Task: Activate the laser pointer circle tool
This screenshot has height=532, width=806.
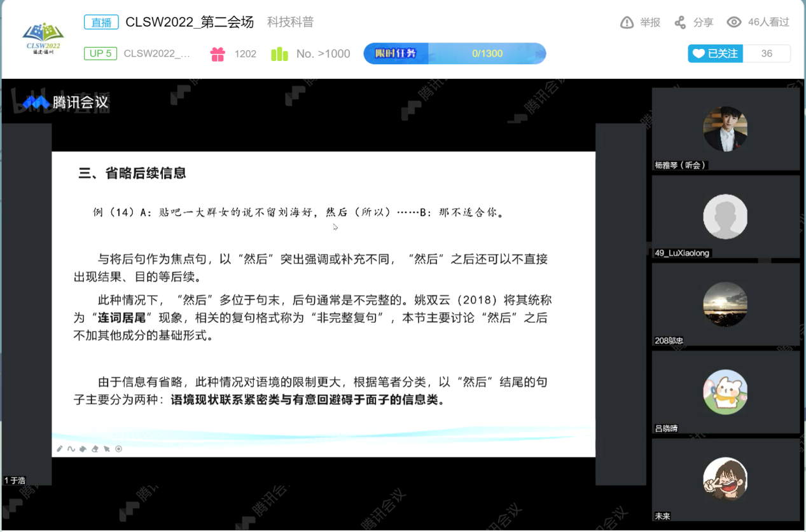Action: (x=118, y=449)
